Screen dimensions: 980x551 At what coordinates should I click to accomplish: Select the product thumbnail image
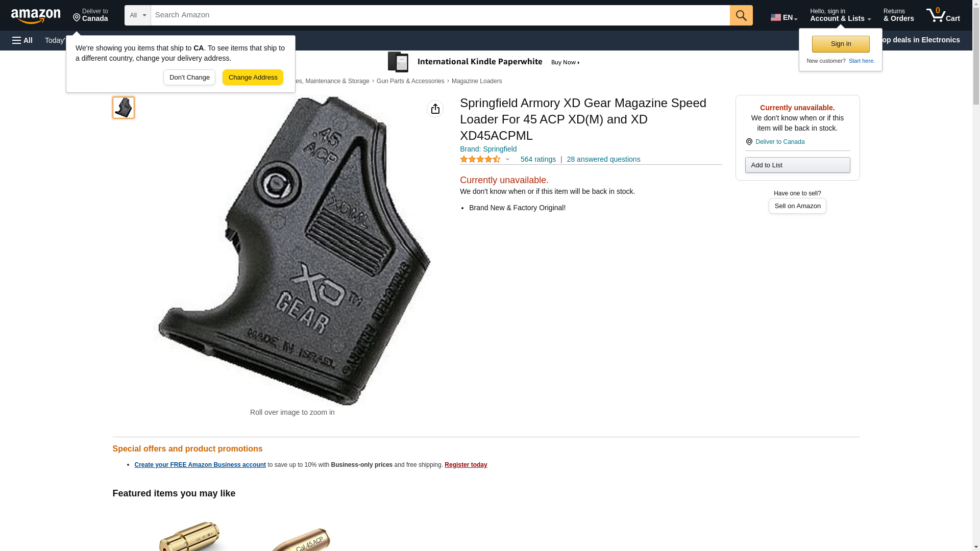point(124,108)
